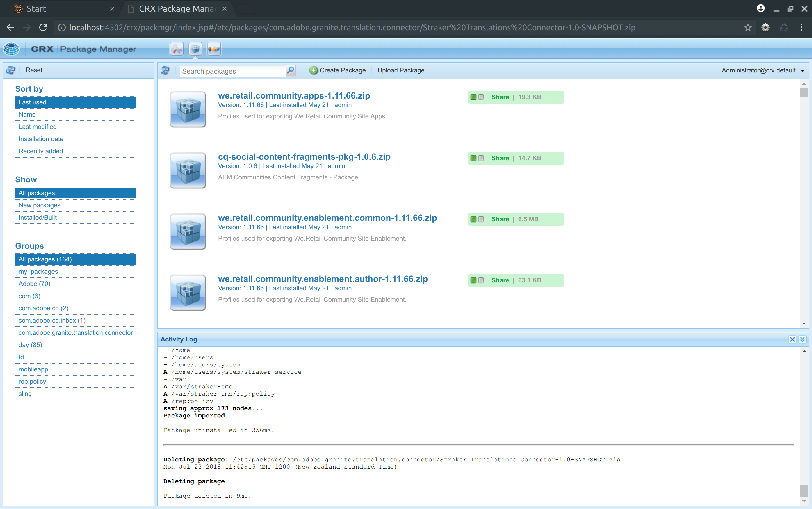Open the package share icon in header

point(214,49)
